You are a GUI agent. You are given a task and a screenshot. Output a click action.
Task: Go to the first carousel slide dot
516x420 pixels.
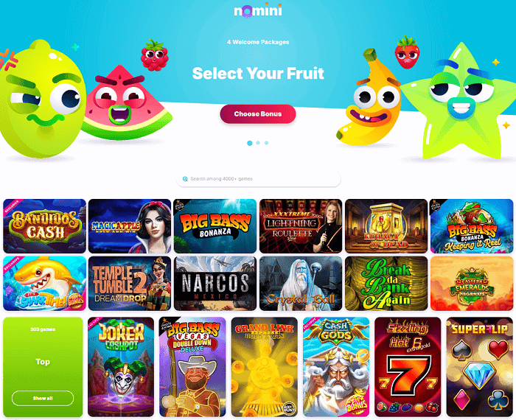pyautogui.click(x=250, y=143)
